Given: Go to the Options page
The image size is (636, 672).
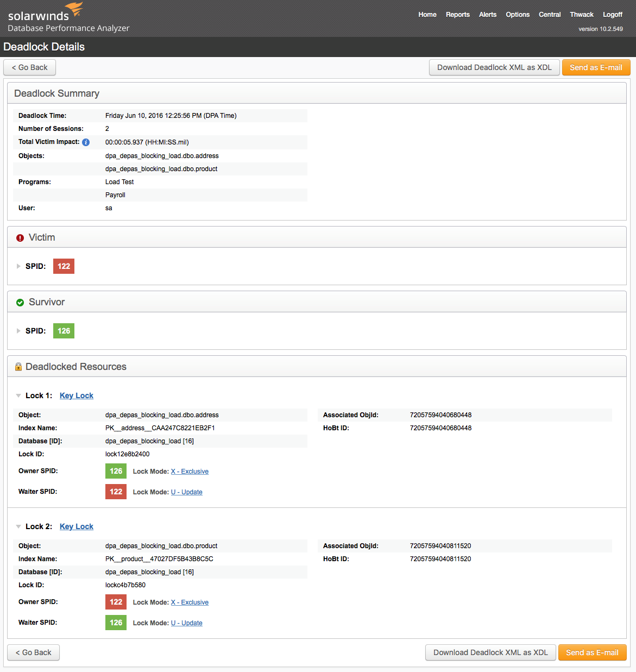Looking at the screenshot, I should [x=517, y=15].
